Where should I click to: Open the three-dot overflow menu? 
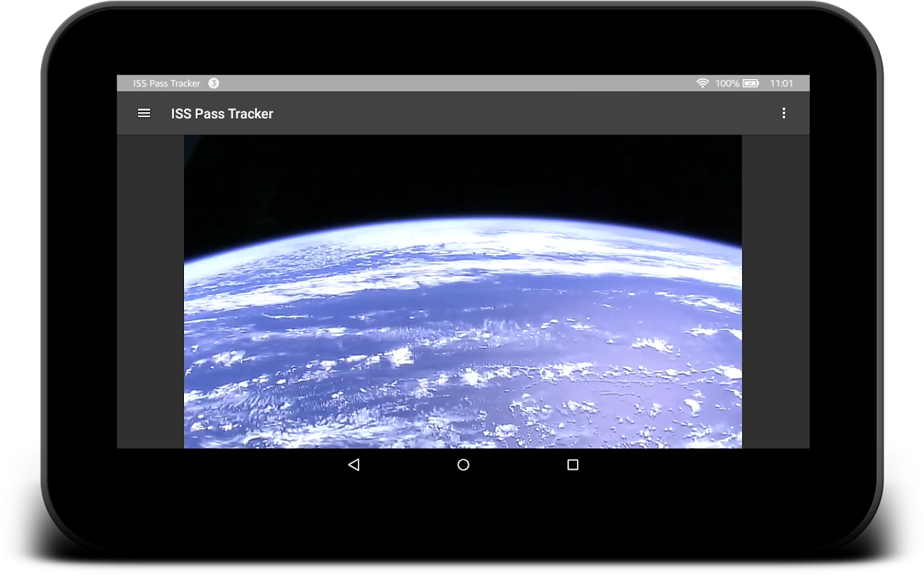pos(783,113)
